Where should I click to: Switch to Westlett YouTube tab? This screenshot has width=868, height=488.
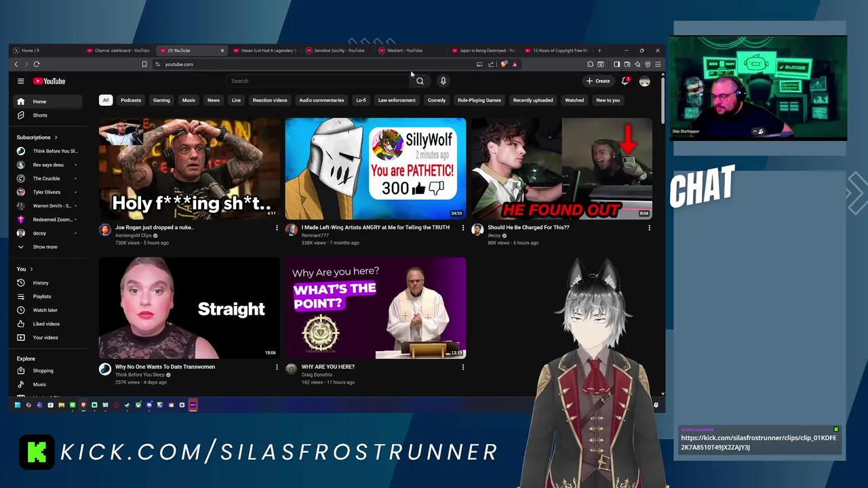(410, 50)
